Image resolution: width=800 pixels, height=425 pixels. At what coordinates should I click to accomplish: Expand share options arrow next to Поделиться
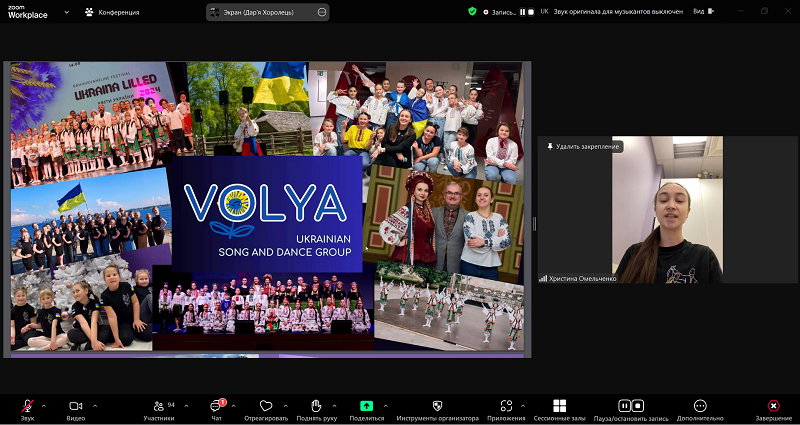pyautogui.click(x=385, y=406)
